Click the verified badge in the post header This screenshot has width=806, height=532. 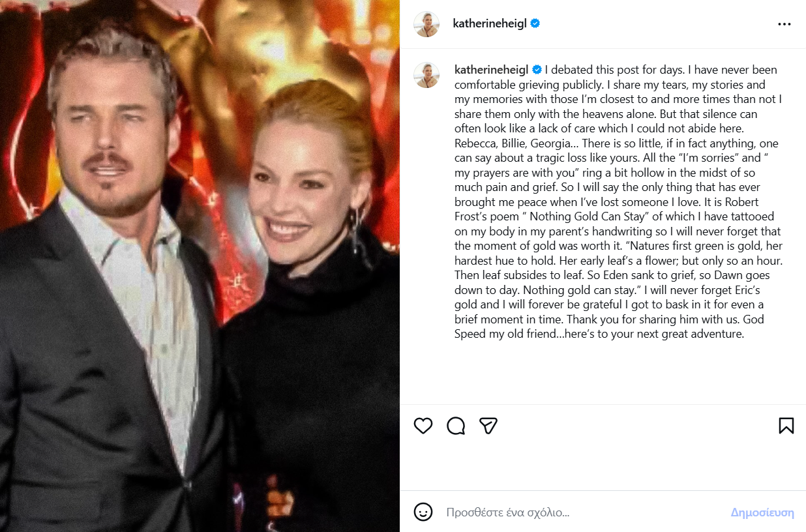click(535, 24)
